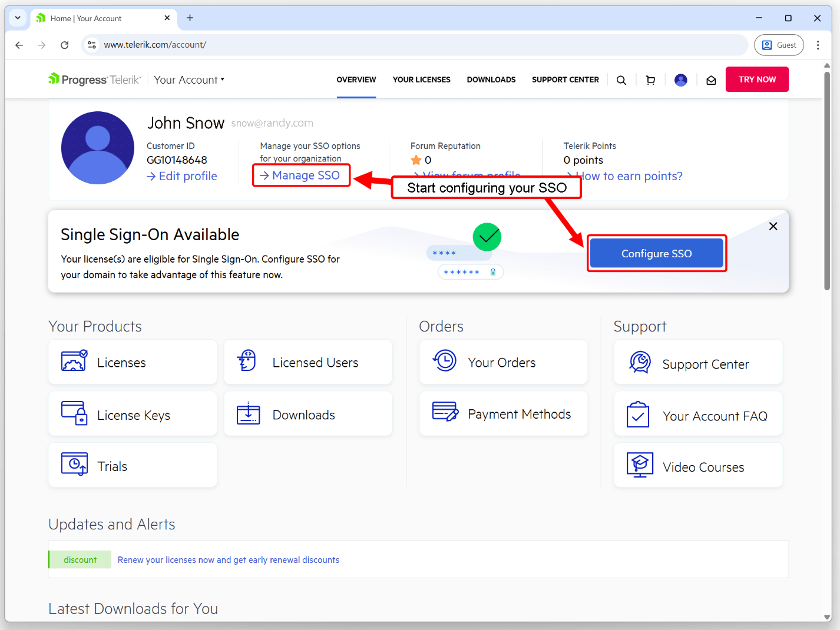
Task: Open the Support Center navigation tab
Action: (565, 79)
